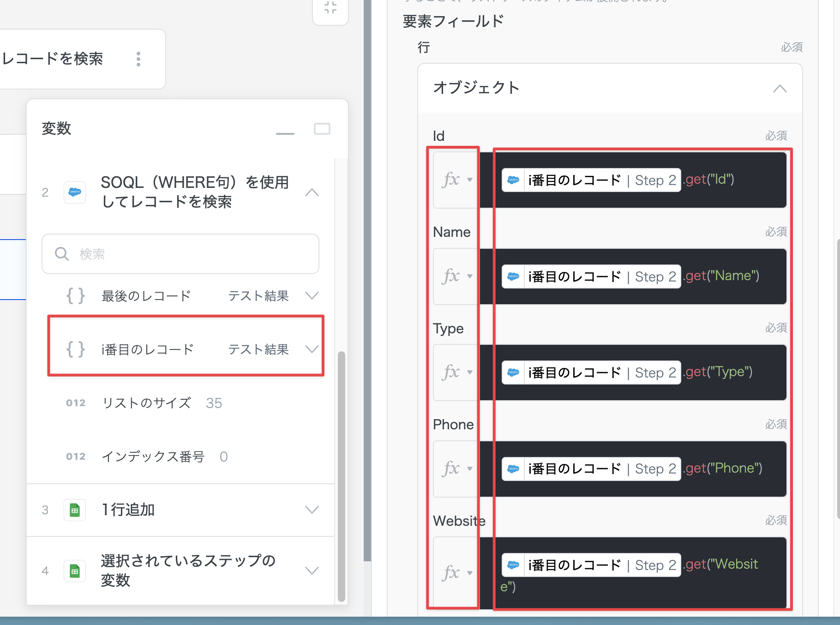
Task: Click the collapse canvas icon at top
Action: pyautogui.click(x=330, y=8)
